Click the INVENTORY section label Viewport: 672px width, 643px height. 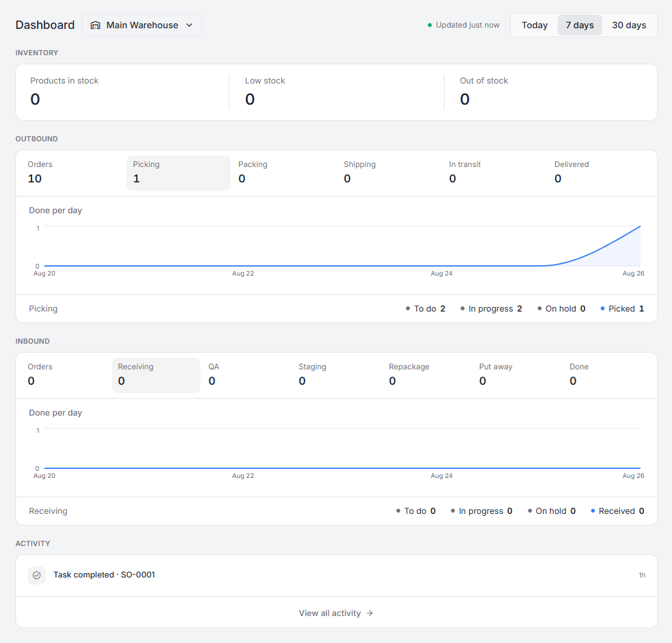(37, 53)
